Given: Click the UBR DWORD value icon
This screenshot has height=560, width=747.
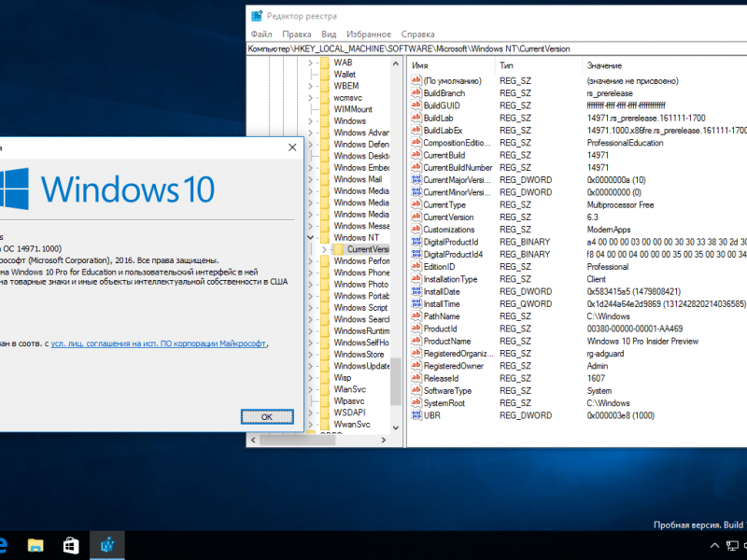Looking at the screenshot, I should [x=416, y=414].
